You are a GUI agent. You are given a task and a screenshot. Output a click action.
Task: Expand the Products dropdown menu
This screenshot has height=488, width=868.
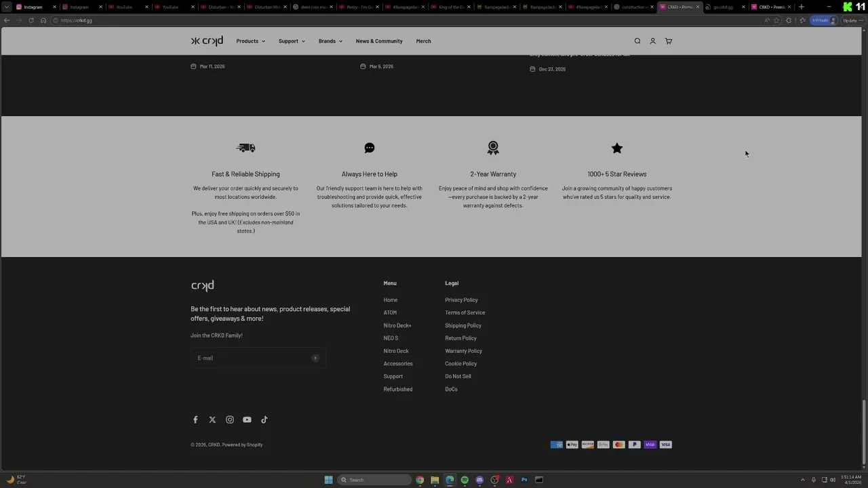coord(251,41)
